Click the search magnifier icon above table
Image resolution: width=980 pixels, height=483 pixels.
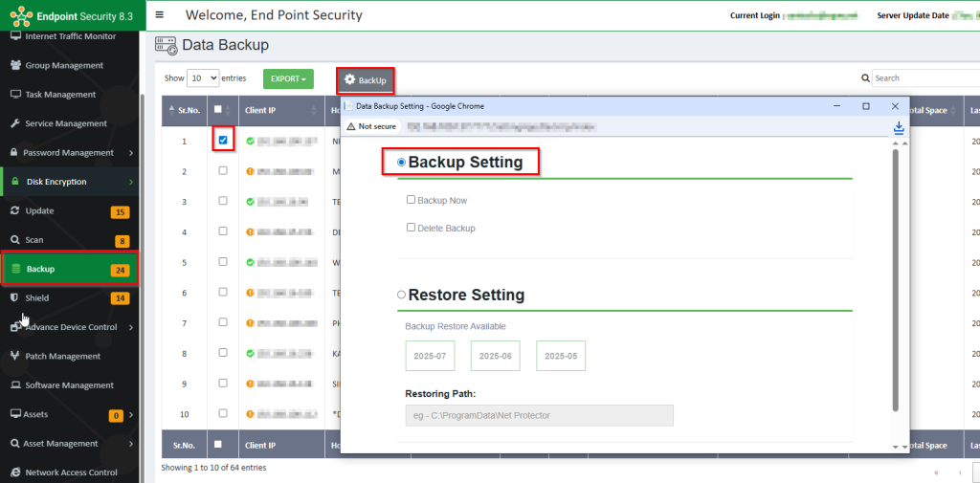click(x=865, y=78)
